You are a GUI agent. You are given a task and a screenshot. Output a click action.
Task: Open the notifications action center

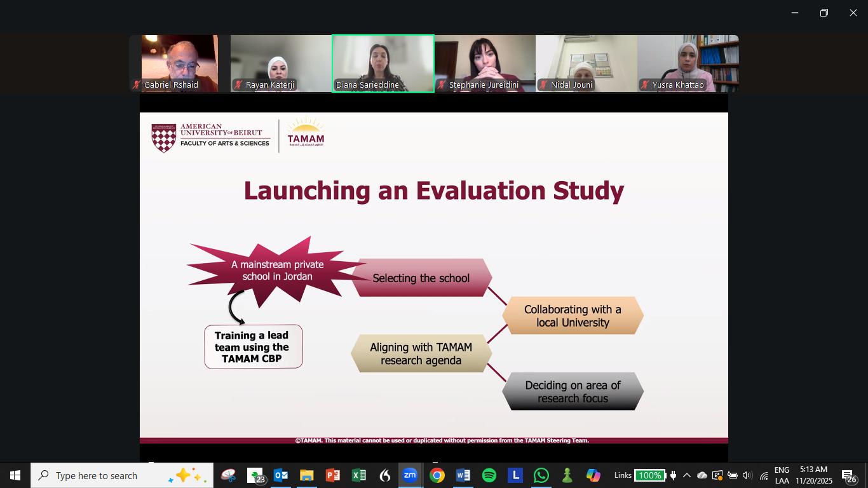click(849, 475)
